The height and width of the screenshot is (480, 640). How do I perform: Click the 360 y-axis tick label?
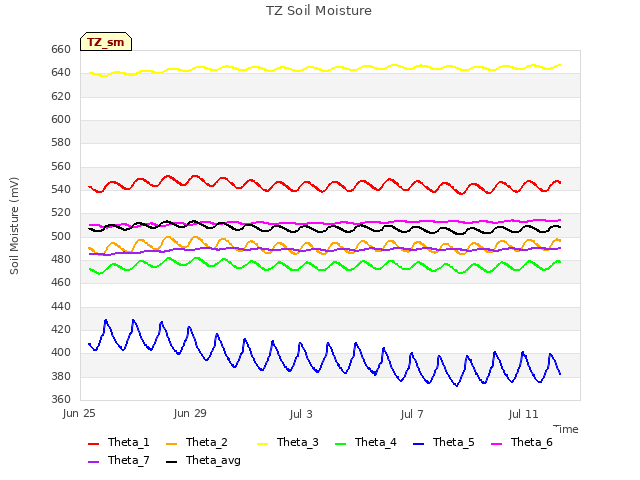click(x=61, y=399)
